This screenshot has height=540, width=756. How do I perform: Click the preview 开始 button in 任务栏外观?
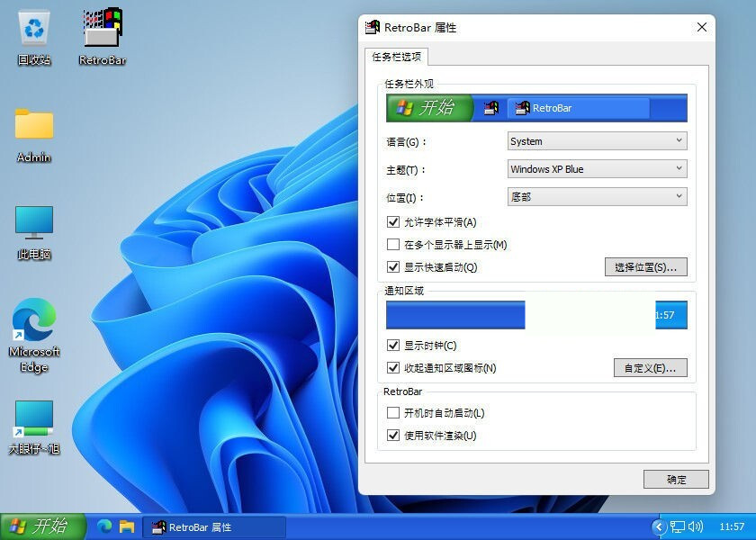[x=429, y=107]
